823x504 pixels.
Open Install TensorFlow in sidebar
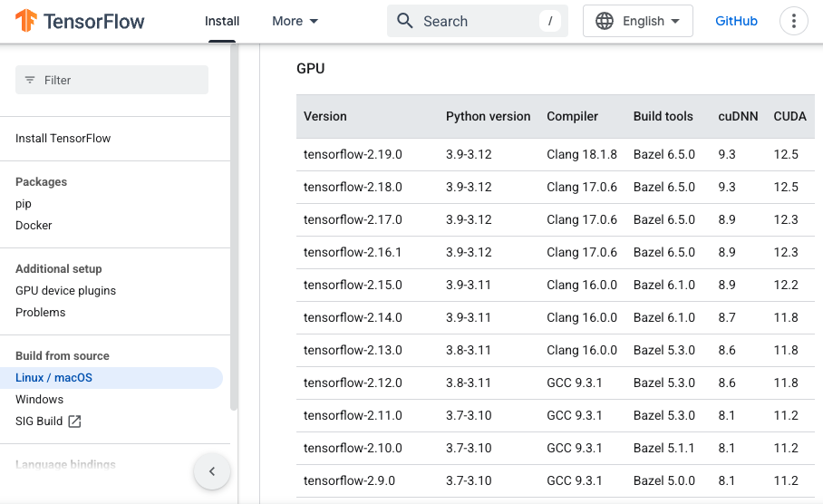coord(63,139)
